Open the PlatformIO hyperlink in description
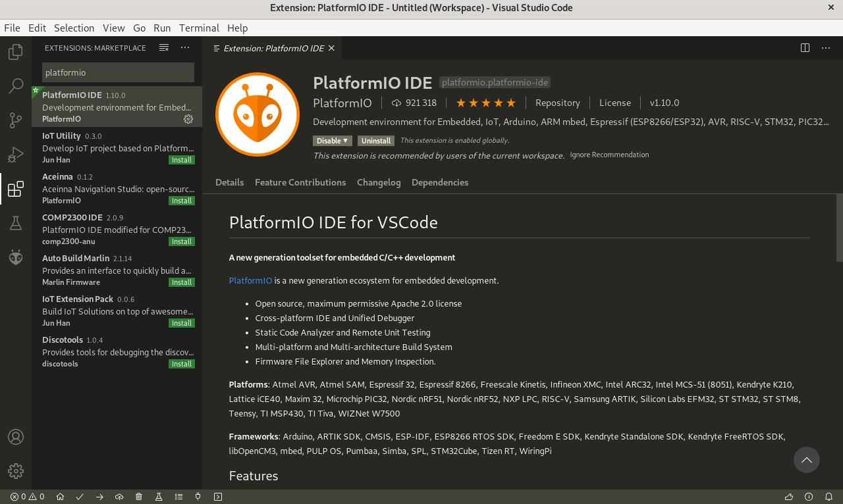The image size is (843, 504). [250, 280]
